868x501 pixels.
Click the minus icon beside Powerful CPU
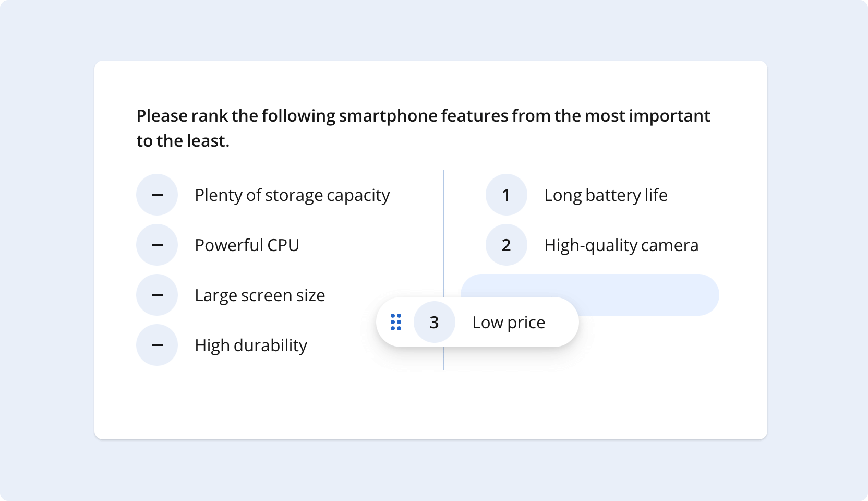(x=156, y=244)
